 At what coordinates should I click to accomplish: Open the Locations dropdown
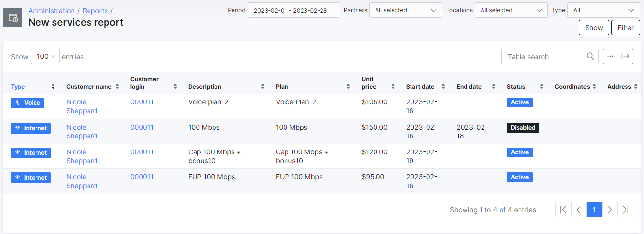click(511, 10)
